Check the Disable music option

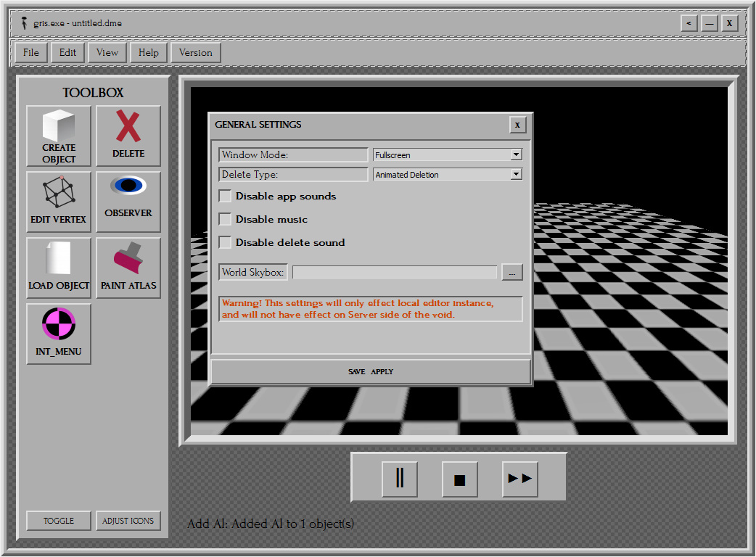[x=225, y=219]
